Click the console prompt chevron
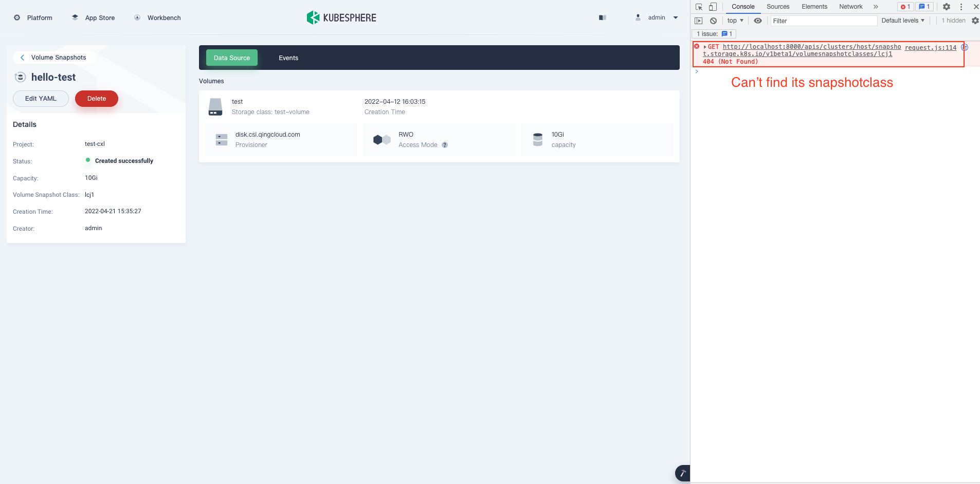Viewport: 980px width, 484px height. tap(697, 71)
